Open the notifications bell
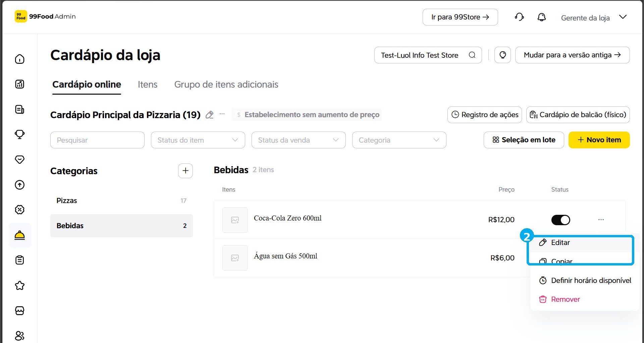This screenshot has height=343, width=644. (x=542, y=17)
